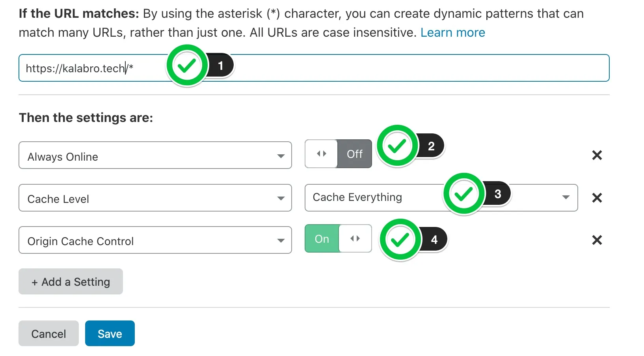Open the Origin Cache Control dropdown
The width and height of the screenshot is (644, 356).
click(x=155, y=240)
